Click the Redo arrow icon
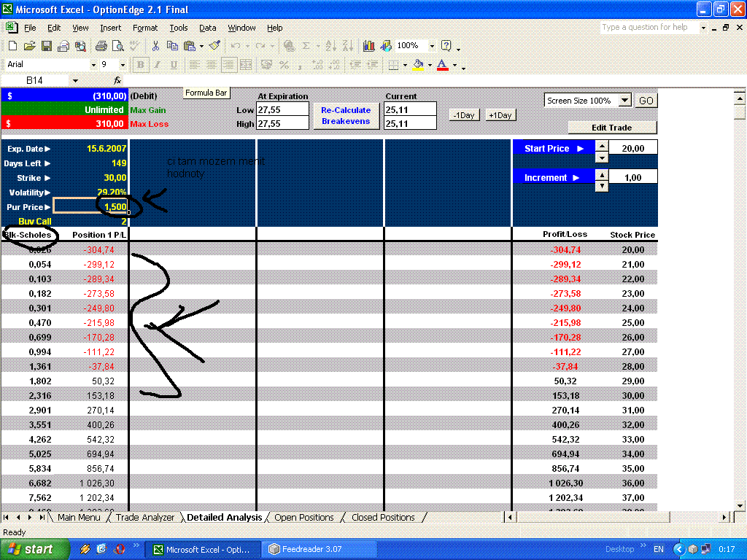This screenshot has width=747, height=560. tap(260, 46)
